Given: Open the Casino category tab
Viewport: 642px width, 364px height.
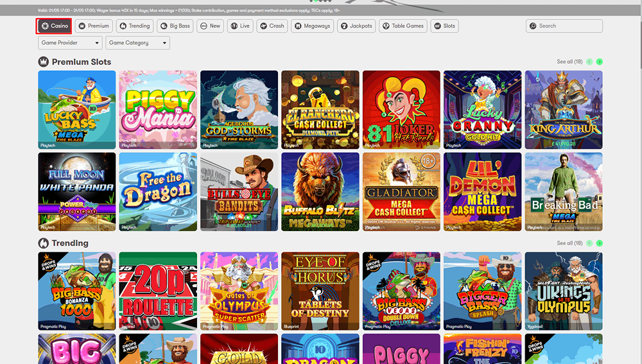Looking at the screenshot, I should click(x=54, y=26).
